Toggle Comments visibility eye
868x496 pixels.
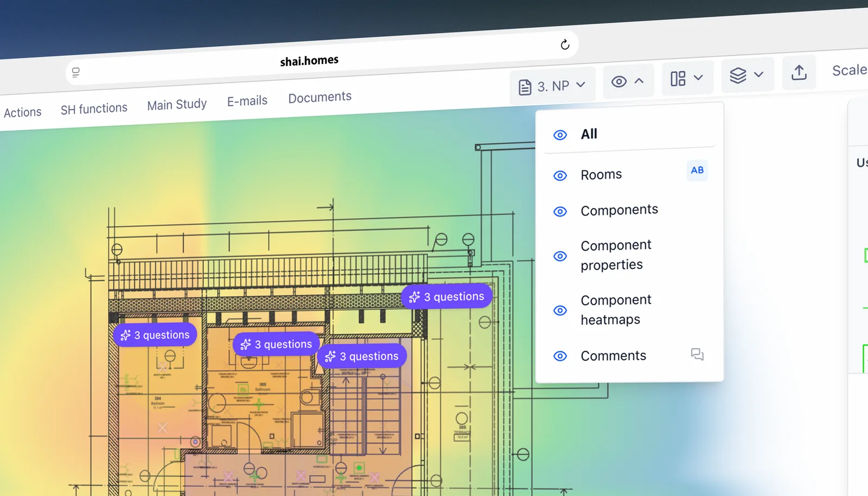click(560, 356)
